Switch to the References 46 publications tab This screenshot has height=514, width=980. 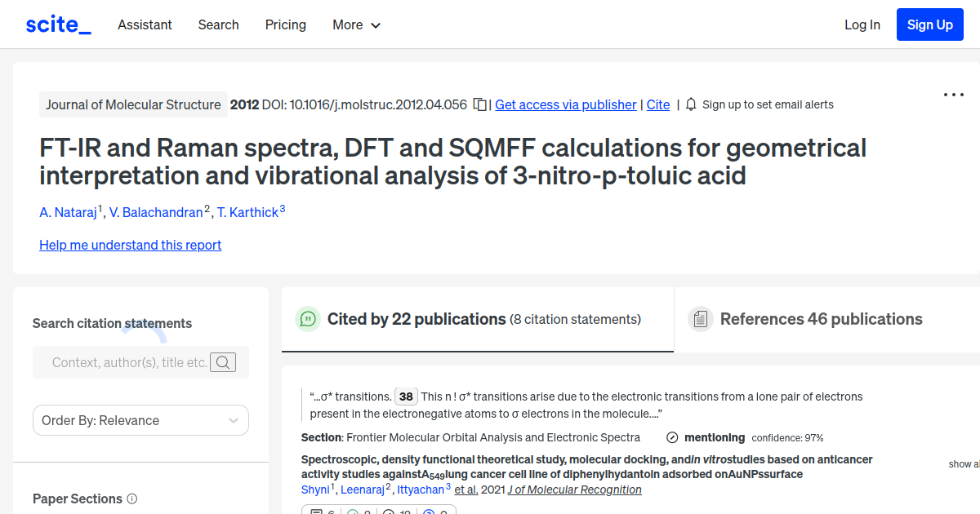821,319
